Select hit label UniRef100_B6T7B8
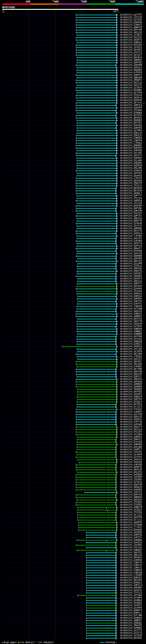Image resolution: width=146 pixels, height=644 pixels. (131, 369)
